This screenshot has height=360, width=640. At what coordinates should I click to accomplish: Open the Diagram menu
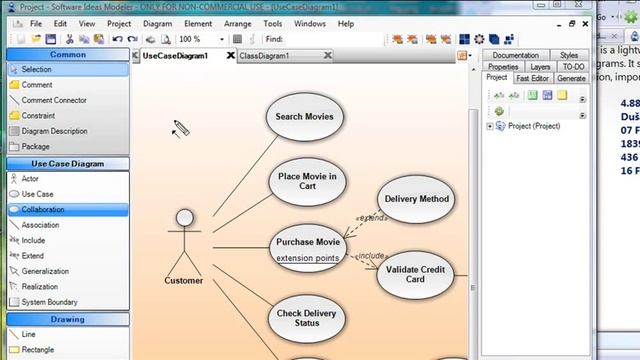pyautogui.click(x=157, y=24)
